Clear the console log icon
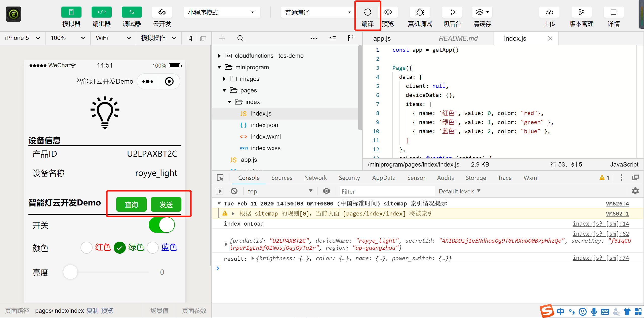This screenshot has width=644, height=318. (x=234, y=191)
